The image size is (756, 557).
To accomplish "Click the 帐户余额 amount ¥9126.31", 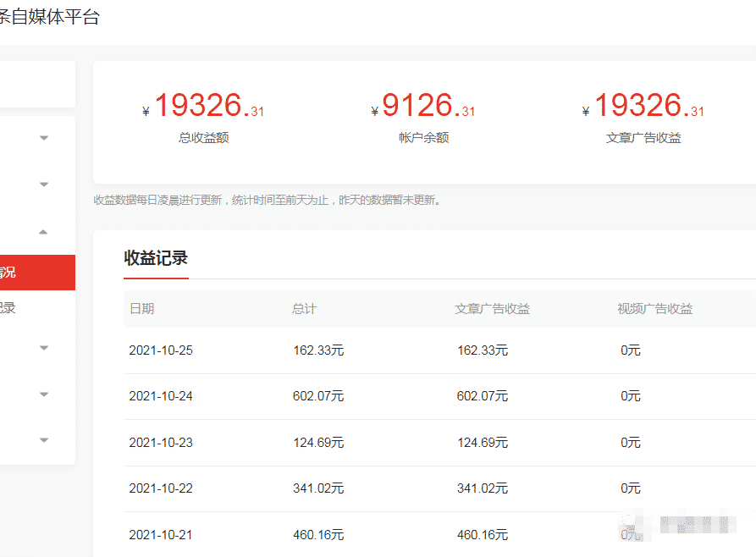I will 423,105.
